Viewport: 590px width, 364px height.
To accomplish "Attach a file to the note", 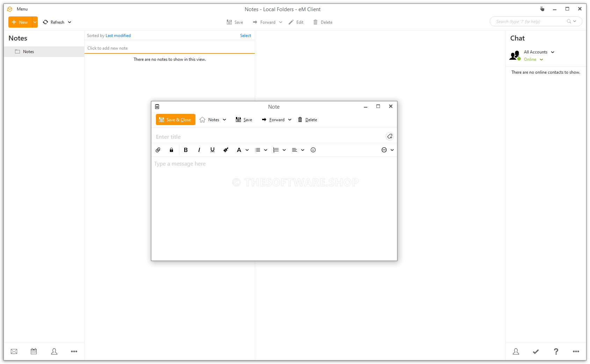I will click(x=158, y=150).
